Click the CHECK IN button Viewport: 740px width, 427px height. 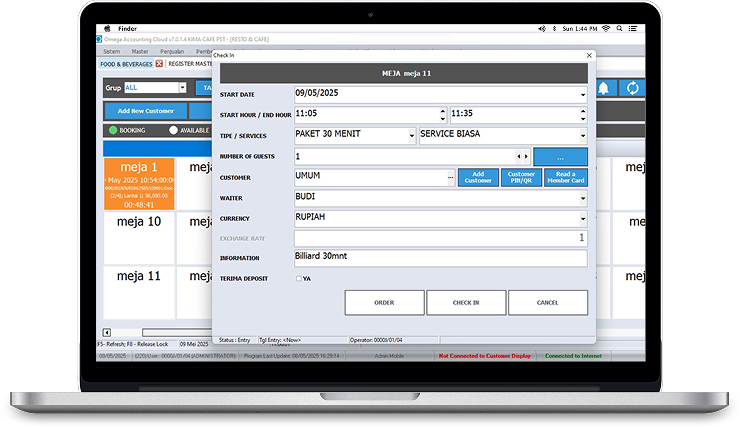tap(466, 302)
